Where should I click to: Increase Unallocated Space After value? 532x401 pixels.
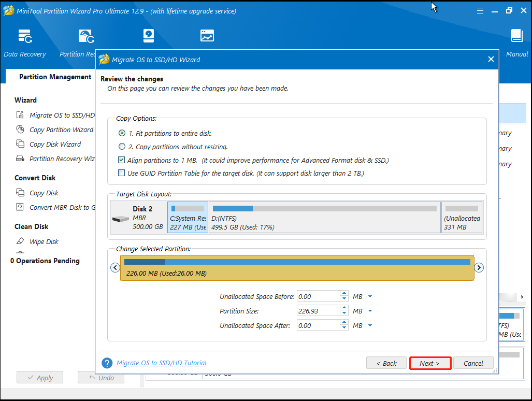(x=344, y=323)
